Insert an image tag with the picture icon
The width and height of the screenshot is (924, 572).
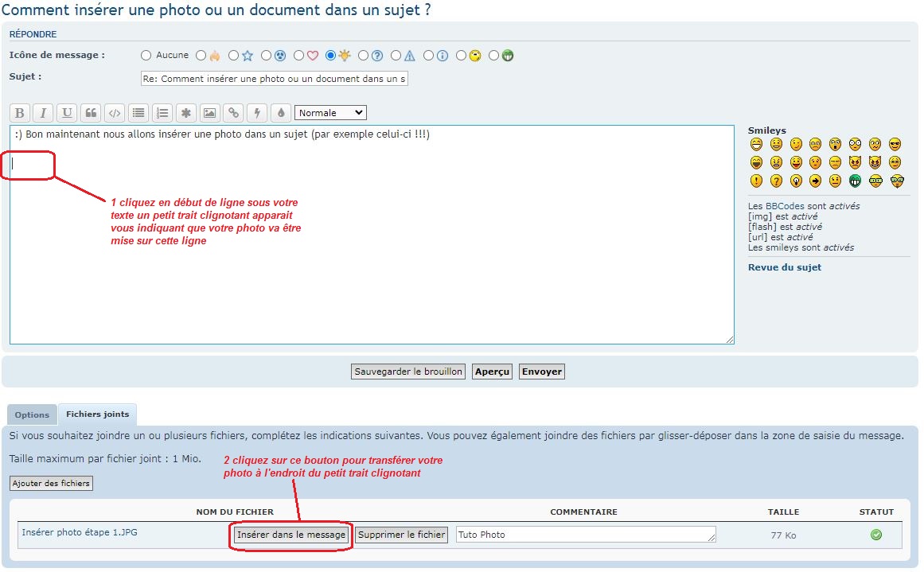click(x=209, y=113)
